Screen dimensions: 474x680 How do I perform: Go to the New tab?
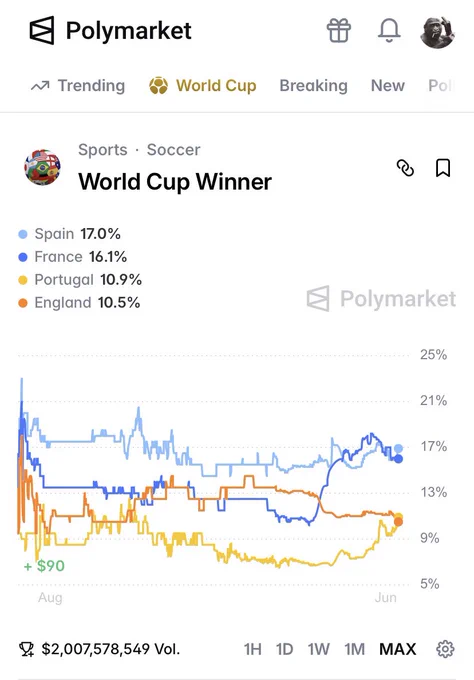388,86
